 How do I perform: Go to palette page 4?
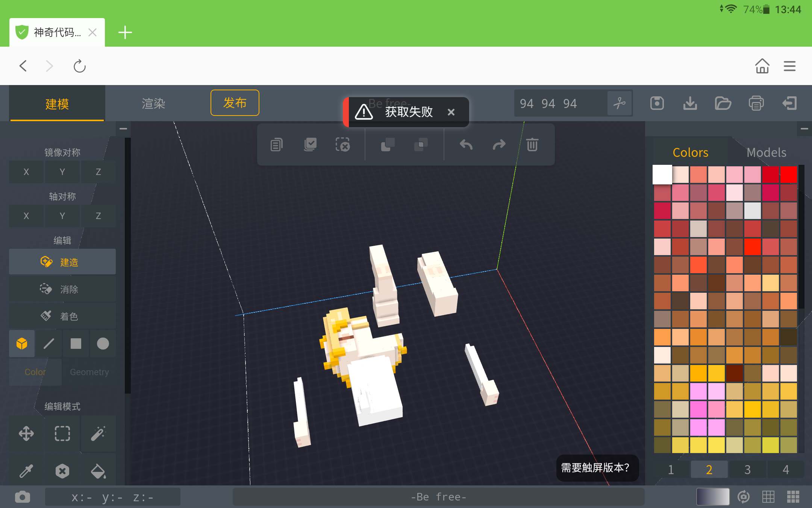click(786, 470)
